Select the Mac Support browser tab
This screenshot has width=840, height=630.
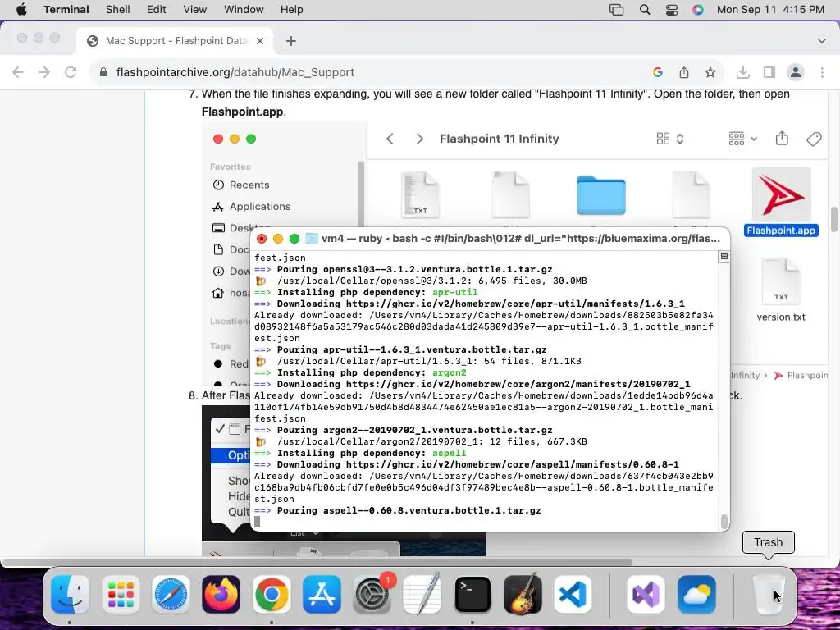point(176,41)
